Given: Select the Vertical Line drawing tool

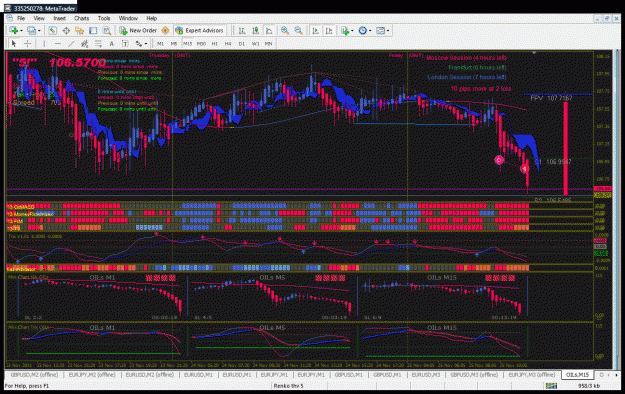Looking at the screenshot, I should (44, 43).
